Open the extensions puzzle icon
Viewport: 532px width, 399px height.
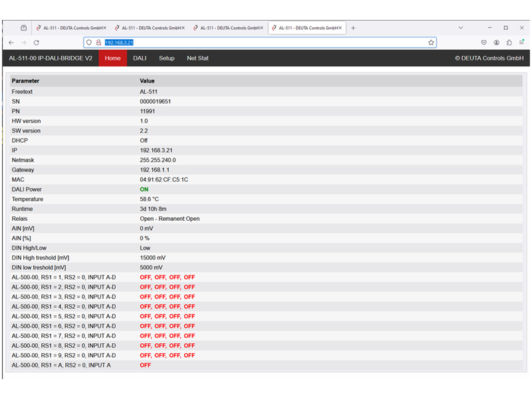click(x=509, y=43)
